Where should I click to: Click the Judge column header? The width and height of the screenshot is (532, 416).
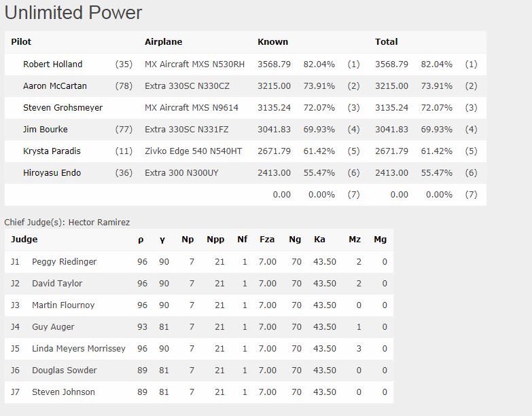(24, 239)
